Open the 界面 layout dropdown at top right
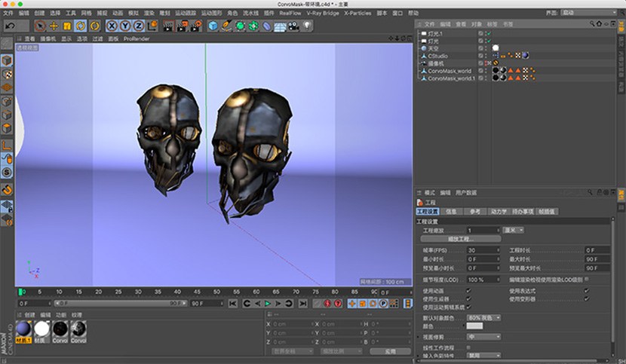The width and height of the screenshot is (626, 364). [589, 13]
